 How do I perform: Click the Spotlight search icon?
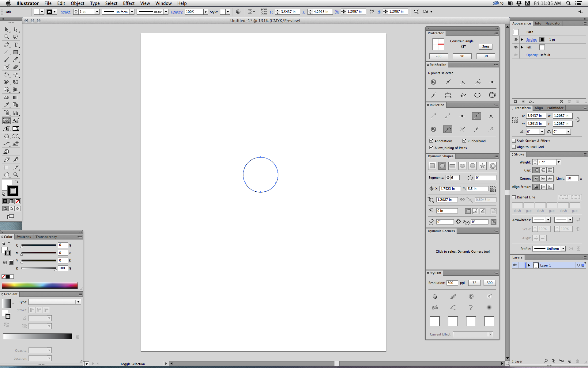coord(568,3)
